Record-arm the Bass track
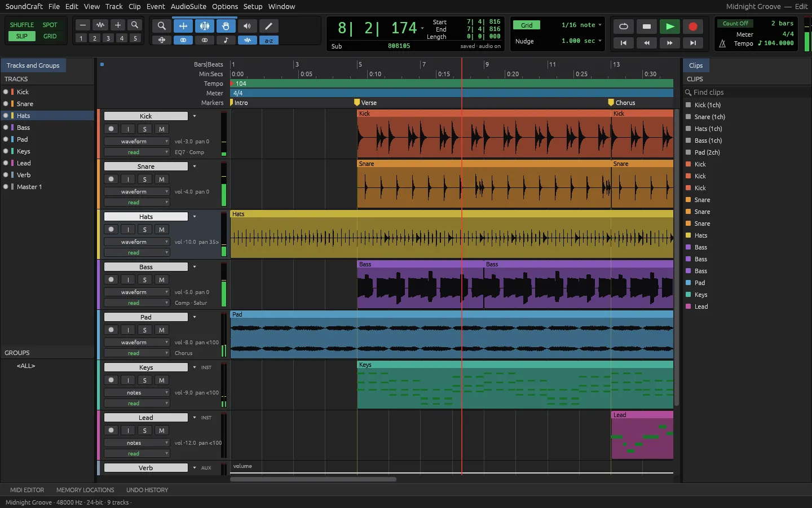The height and width of the screenshot is (508, 812). 111,280
